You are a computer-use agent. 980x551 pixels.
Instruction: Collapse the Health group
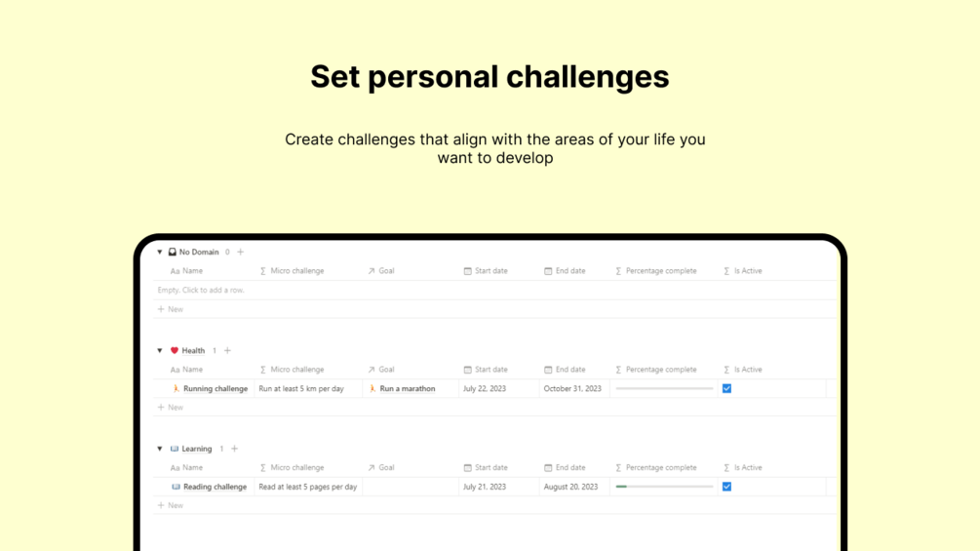point(160,350)
